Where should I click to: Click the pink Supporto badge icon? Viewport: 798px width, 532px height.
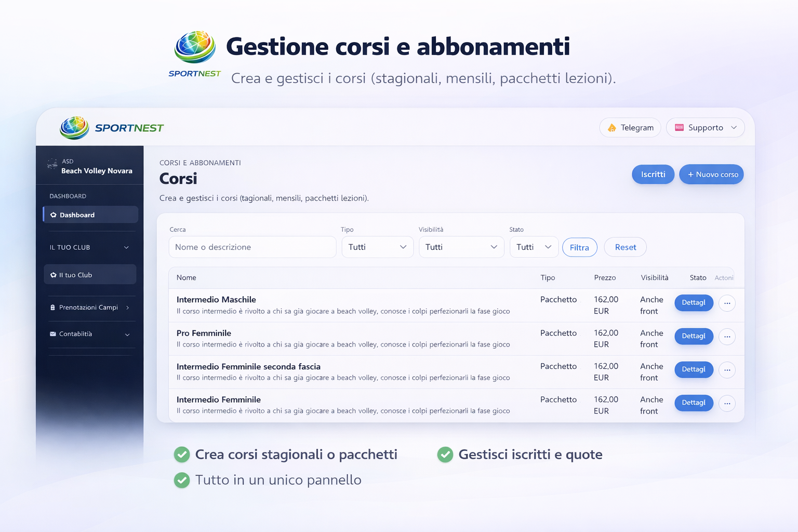[x=679, y=127]
